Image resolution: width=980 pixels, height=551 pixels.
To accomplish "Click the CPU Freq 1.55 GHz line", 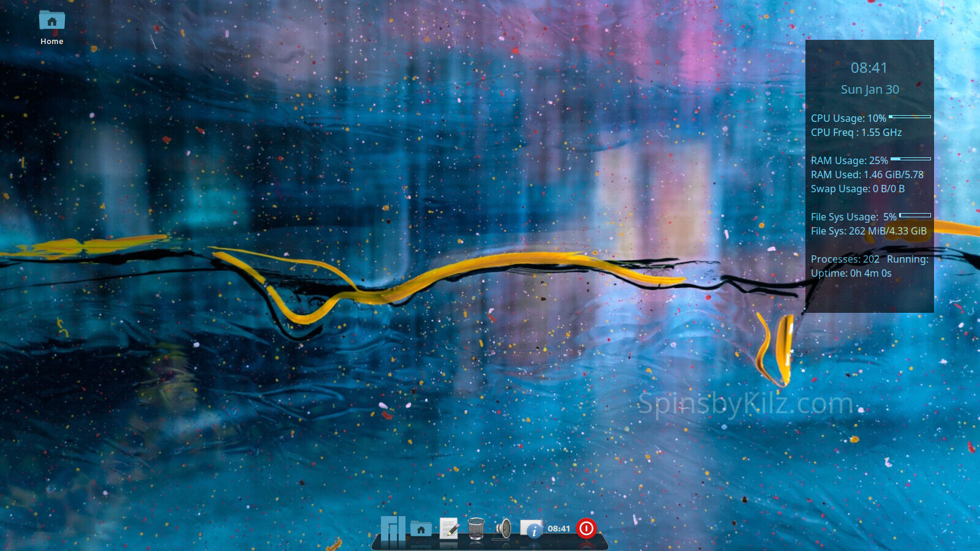I will (856, 132).
